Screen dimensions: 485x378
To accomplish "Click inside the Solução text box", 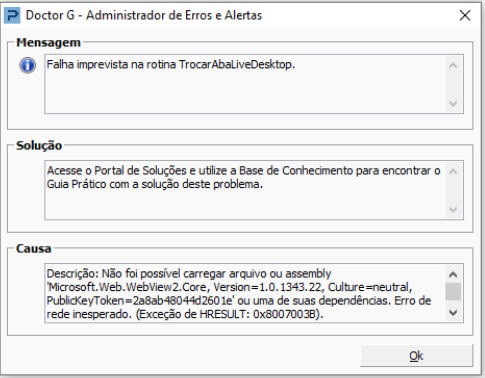I will tap(245, 190).
